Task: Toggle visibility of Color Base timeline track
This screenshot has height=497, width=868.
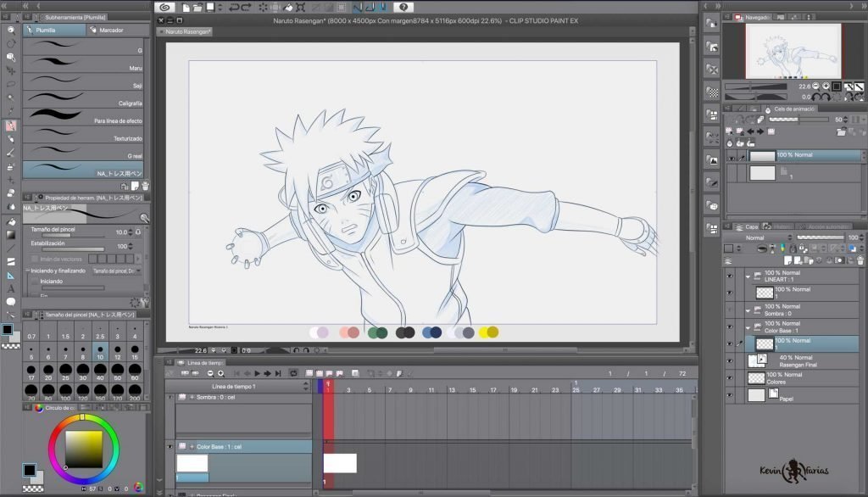Action: click(170, 447)
